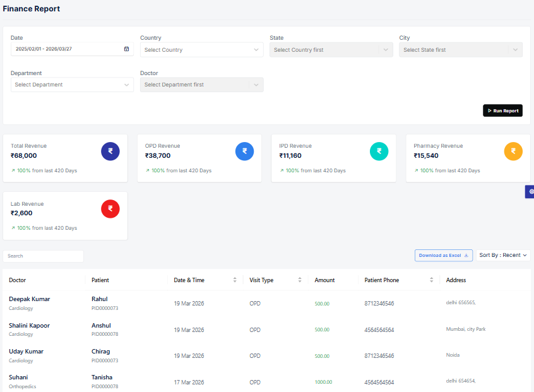Click the date range input field
Image resolution: width=534 pixels, height=392 pixels.
coord(66,49)
